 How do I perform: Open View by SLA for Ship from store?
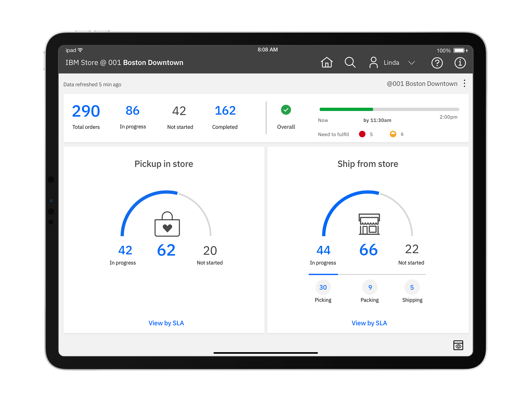(369, 323)
